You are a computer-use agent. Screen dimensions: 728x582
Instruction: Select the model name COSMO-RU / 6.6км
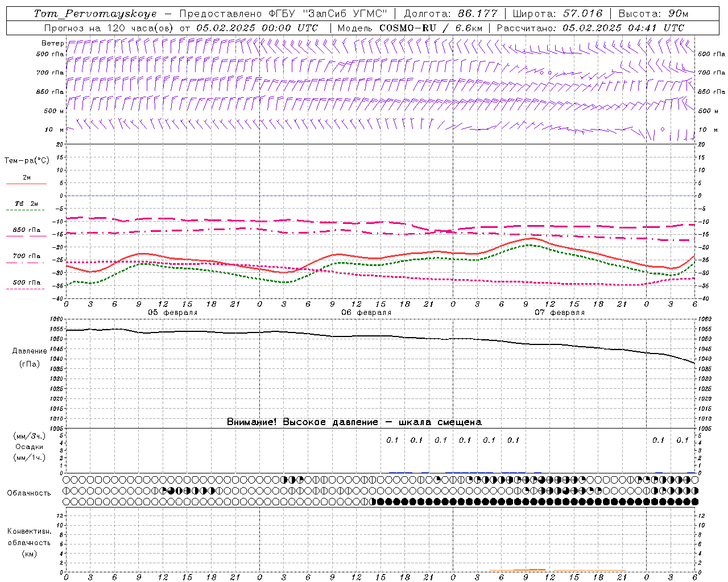432,28
